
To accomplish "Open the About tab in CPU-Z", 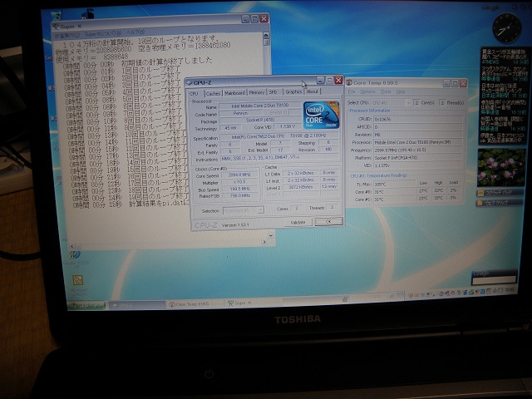I will coord(312,92).
